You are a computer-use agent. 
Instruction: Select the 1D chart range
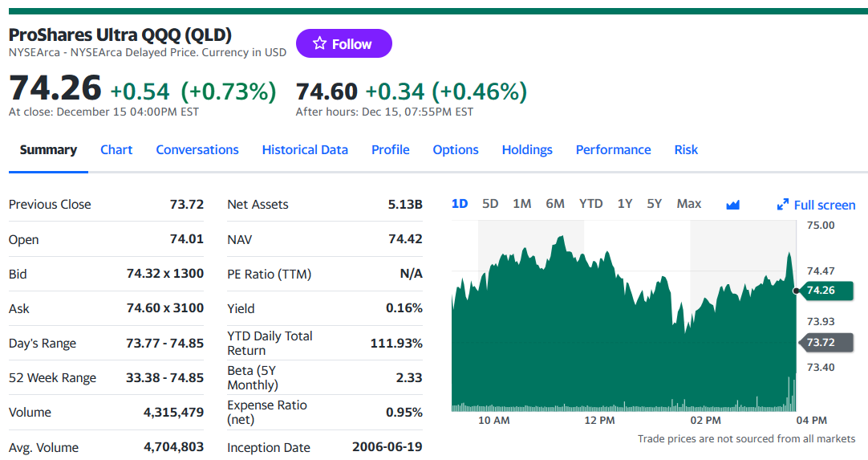460,204
